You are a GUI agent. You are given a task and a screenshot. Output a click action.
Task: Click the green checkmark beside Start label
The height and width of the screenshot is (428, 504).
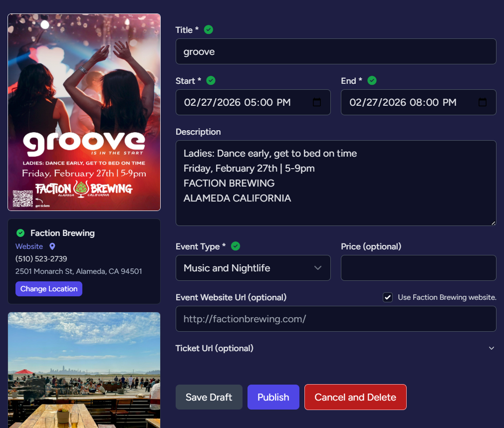pos(211,81)
